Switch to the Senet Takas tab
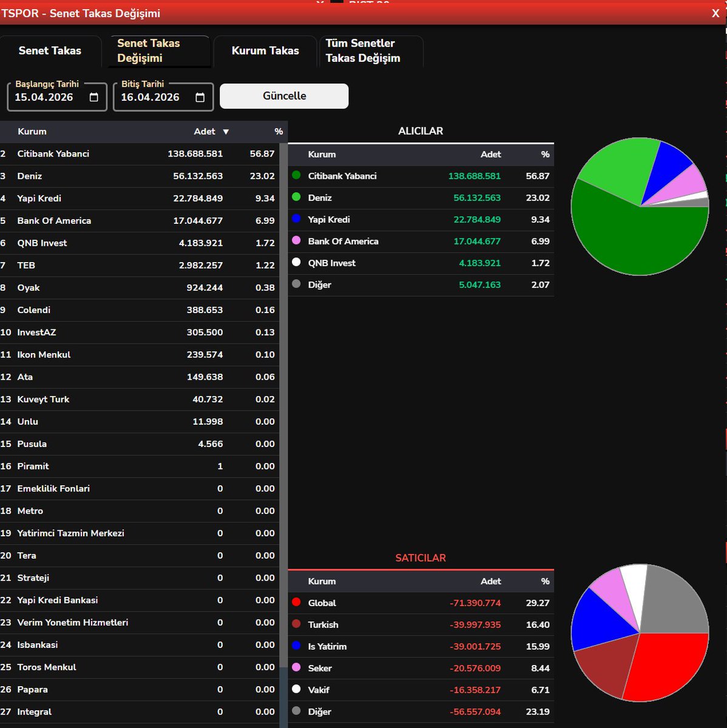 50,51
